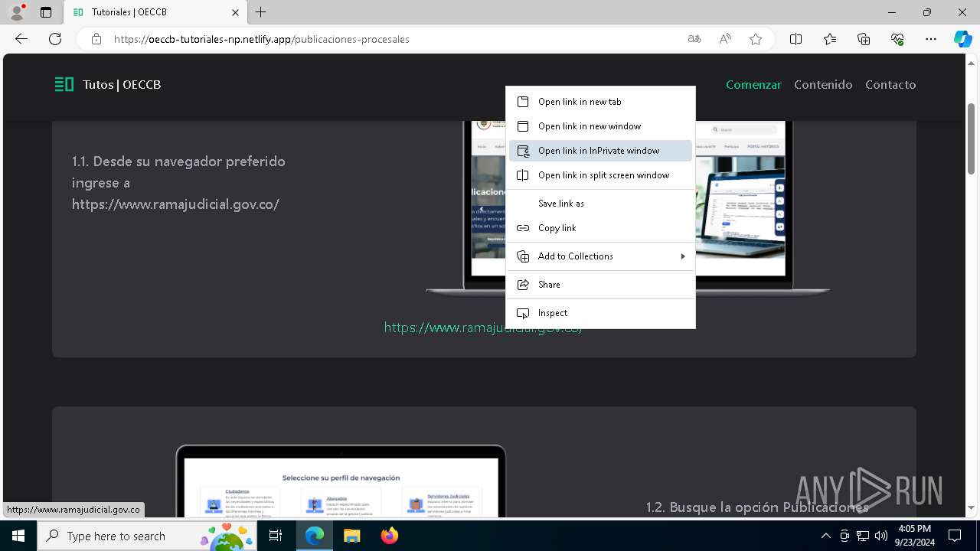Click the network tray icon
This screenshot has height=551, width=980.
pyautogui.click(x=863, y=536)
